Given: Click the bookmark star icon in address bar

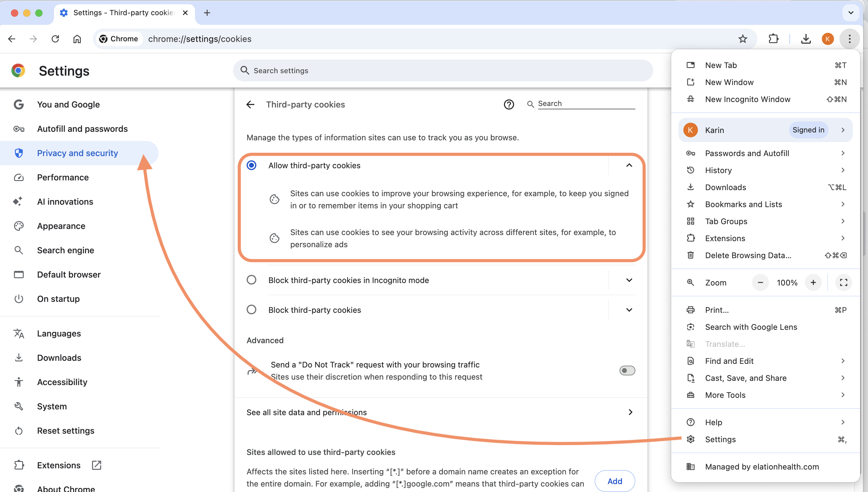Looking at the screenshot, I should click(x=742, y=39).
